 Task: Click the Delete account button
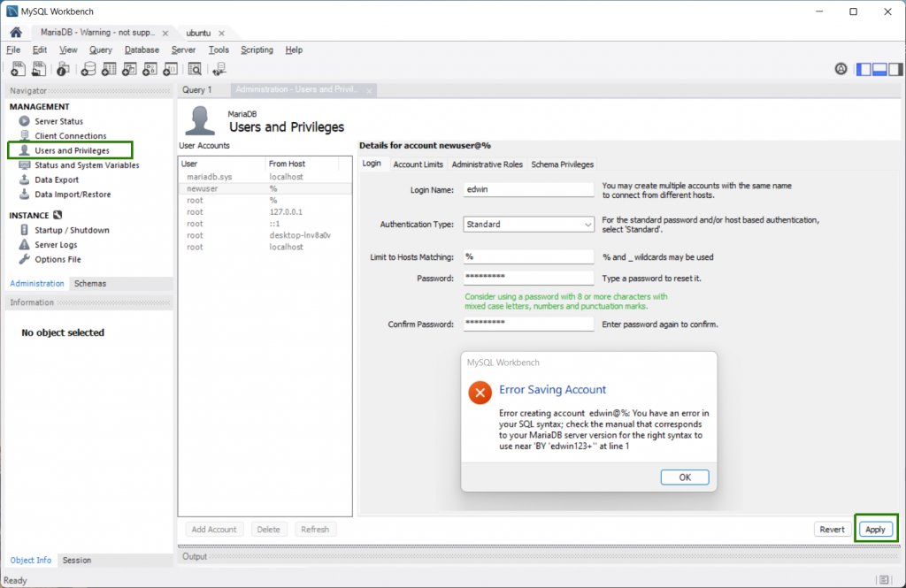click(x=268, y=529)
